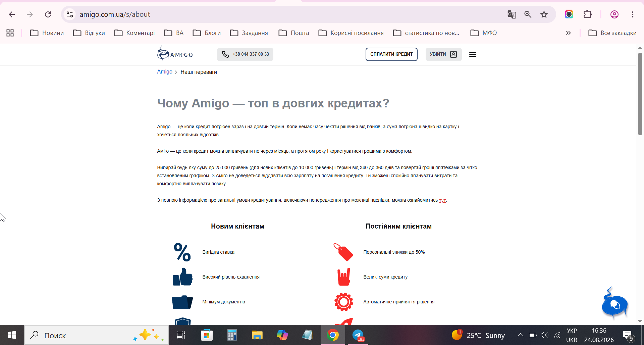Open the Завдання bookmarks folder
Image resolution: width=644 pixels, height=345 pixels.
tap(249, 33)
